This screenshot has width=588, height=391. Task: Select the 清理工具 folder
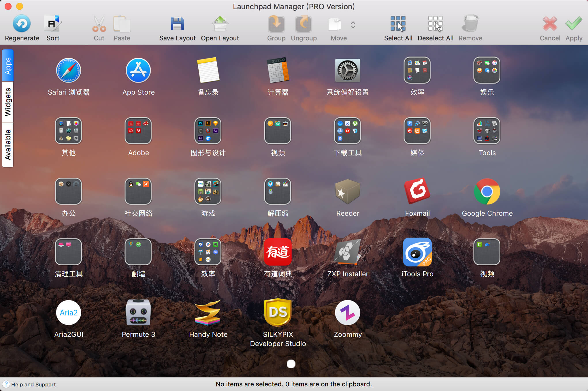[68, 252]
